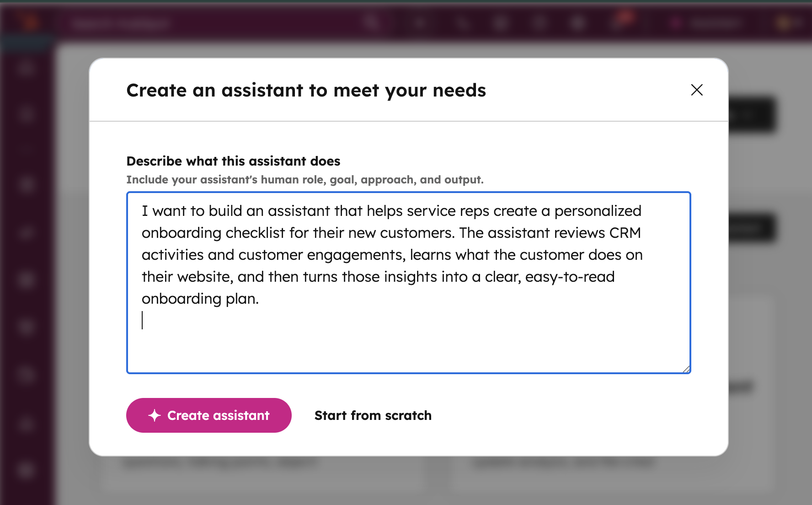812x505 pixels.
Task: Click the "onboarding plan." line of text
Action: [x=200, y=299]
